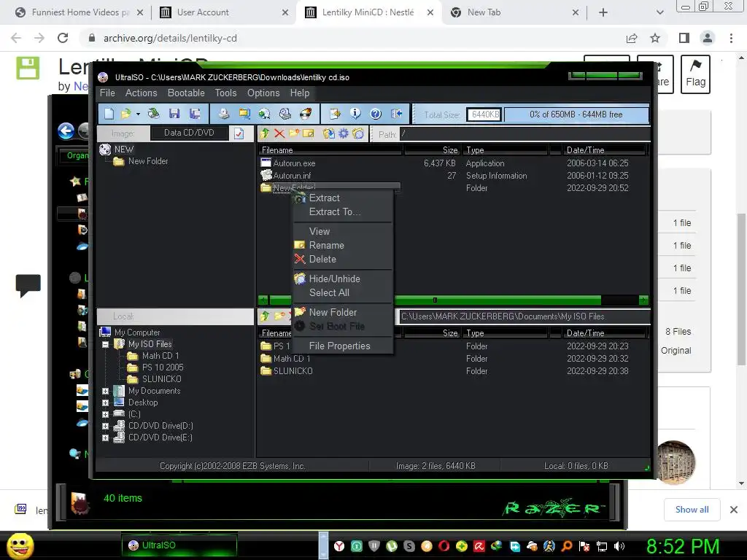The image size is (747, 560).
Task: Click the image properties checkmark icon
Action: pos(239,134)
